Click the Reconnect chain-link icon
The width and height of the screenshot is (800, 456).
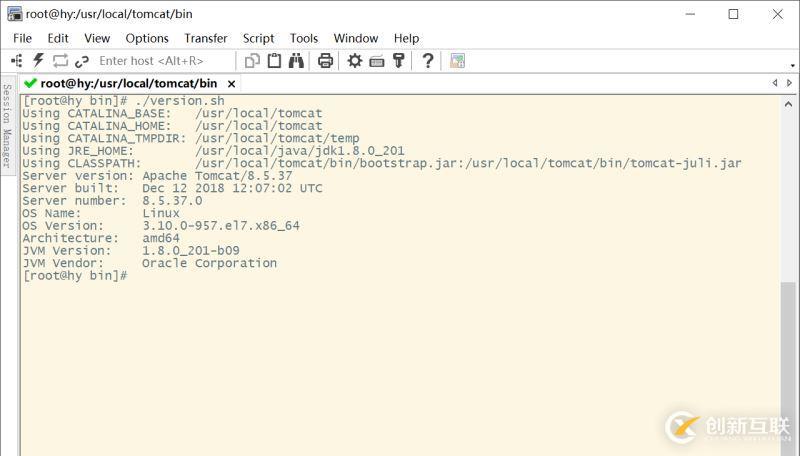tap(82, 61)
